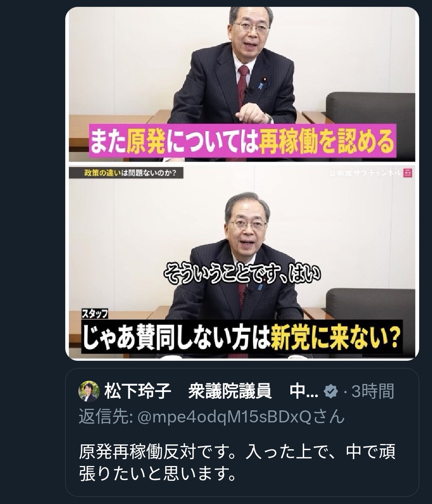Open the quoted tweet text 原発再稼働反対です
Screen dimensions: 432x504
[237, 463]
